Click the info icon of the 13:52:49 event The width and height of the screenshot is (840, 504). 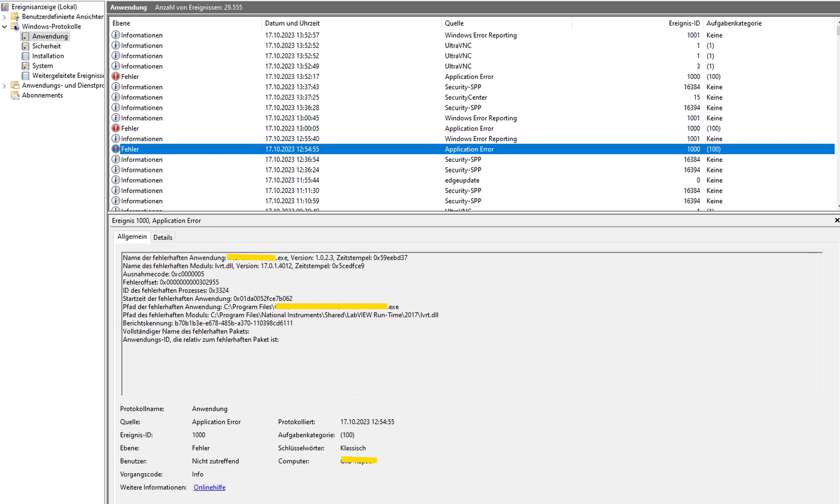click(115, 66)
